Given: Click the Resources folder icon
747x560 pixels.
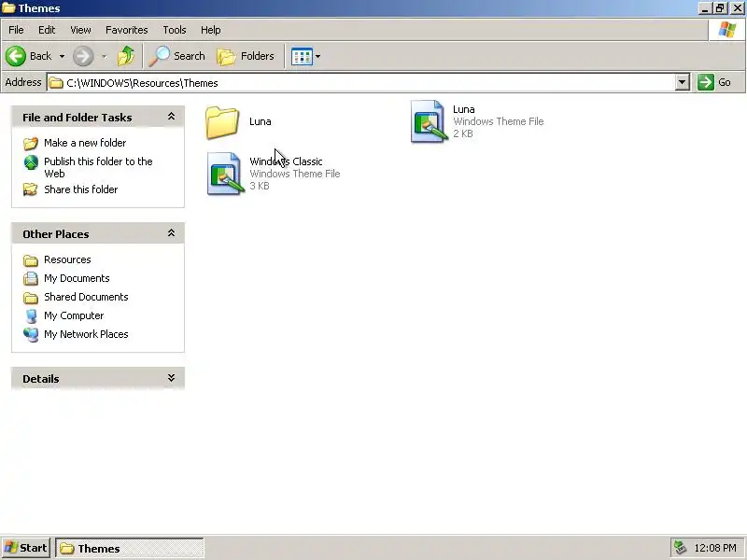Looking at the screenshot, I should (31, 260).
